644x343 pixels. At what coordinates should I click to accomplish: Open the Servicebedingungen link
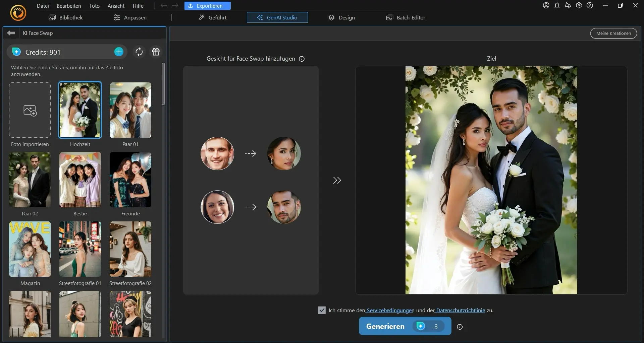tap(390, 310)
